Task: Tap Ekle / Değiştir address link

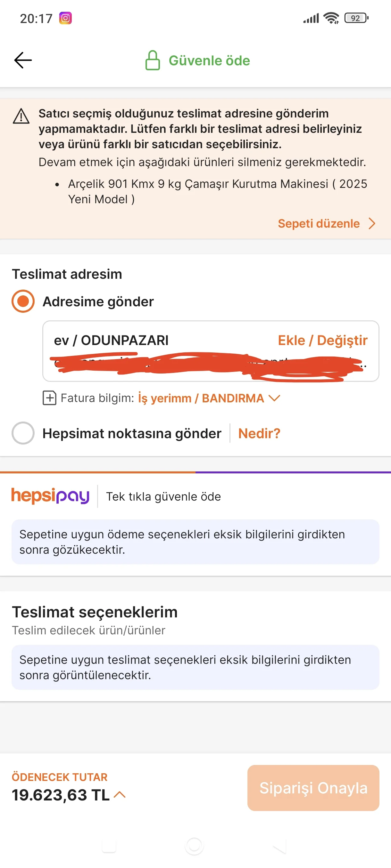Action: pos(322,340)
